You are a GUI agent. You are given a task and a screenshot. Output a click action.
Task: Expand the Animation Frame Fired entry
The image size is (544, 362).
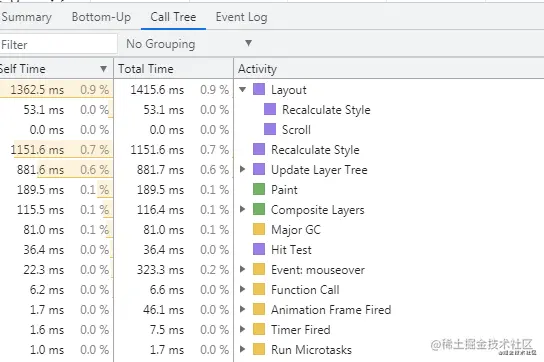tap(243, 309)
